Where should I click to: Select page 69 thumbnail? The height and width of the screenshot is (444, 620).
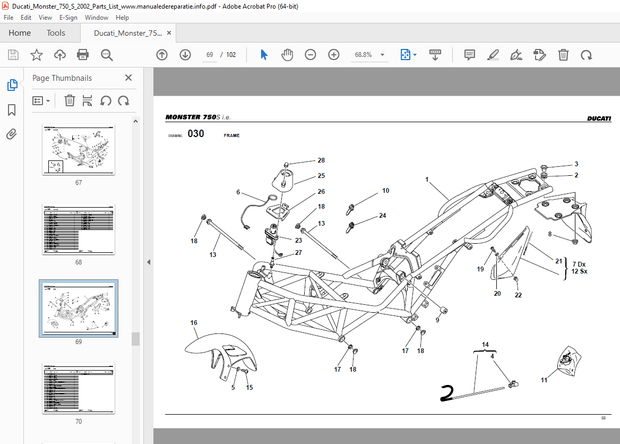tap(78, 308)
